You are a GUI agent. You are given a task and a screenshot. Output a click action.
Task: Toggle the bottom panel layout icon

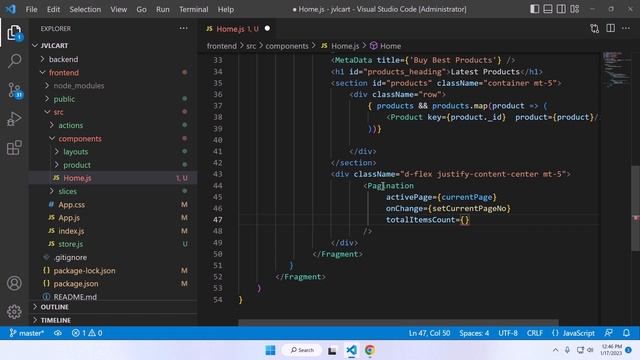pos(548,9)
